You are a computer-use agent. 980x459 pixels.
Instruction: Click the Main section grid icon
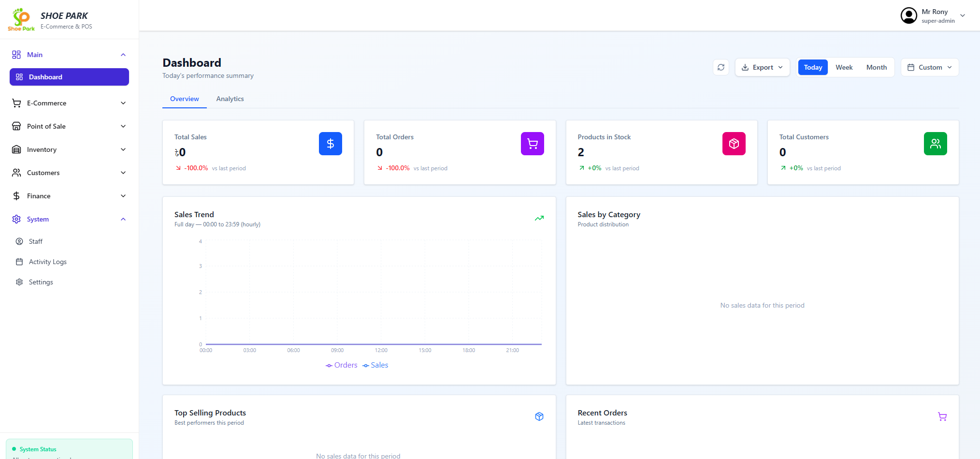pos(16,55)
